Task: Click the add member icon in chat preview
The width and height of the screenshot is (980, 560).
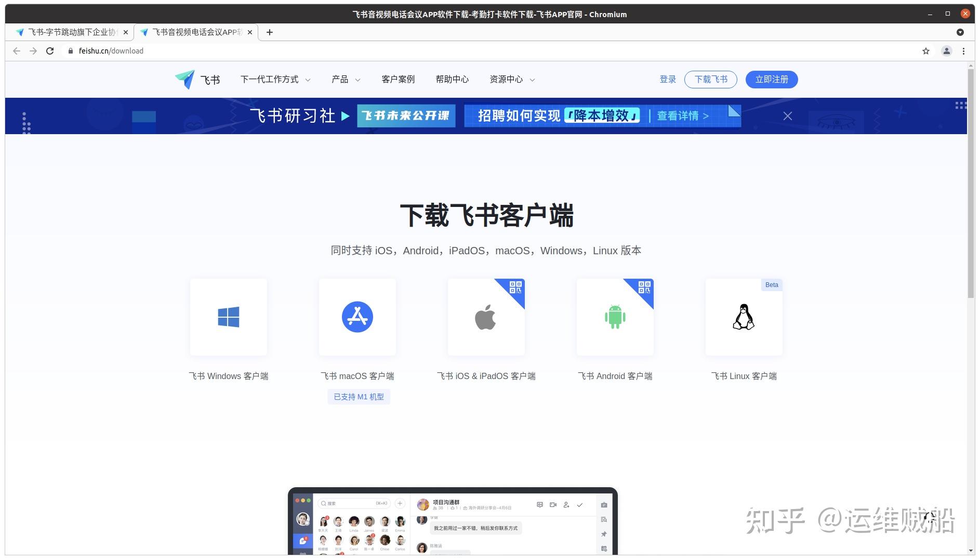Action: (x=566, y=505)
